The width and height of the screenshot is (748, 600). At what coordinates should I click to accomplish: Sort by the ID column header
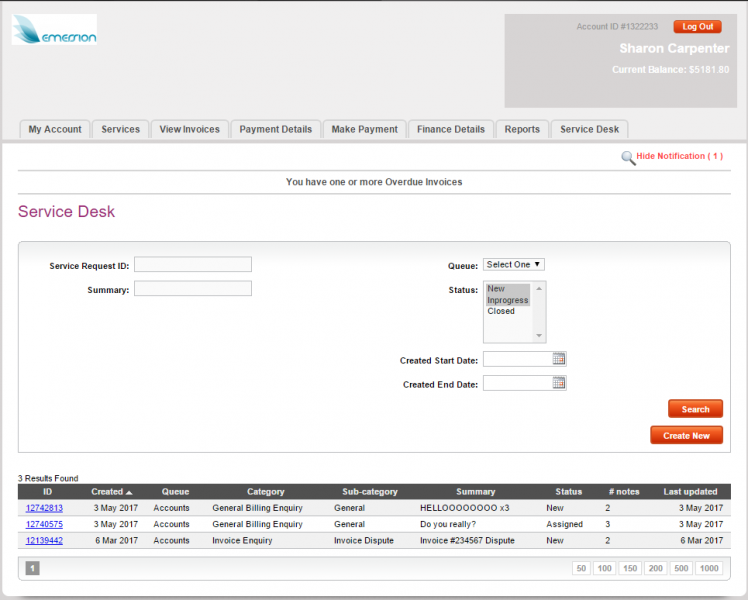click(x=48, y=492)
